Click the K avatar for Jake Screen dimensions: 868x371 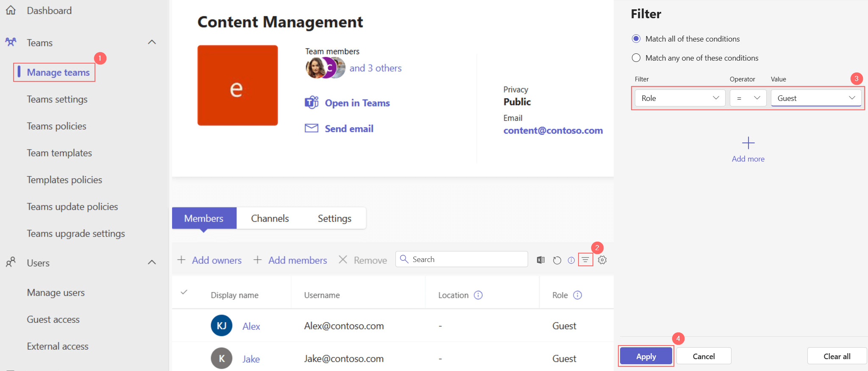coord(222,358)
